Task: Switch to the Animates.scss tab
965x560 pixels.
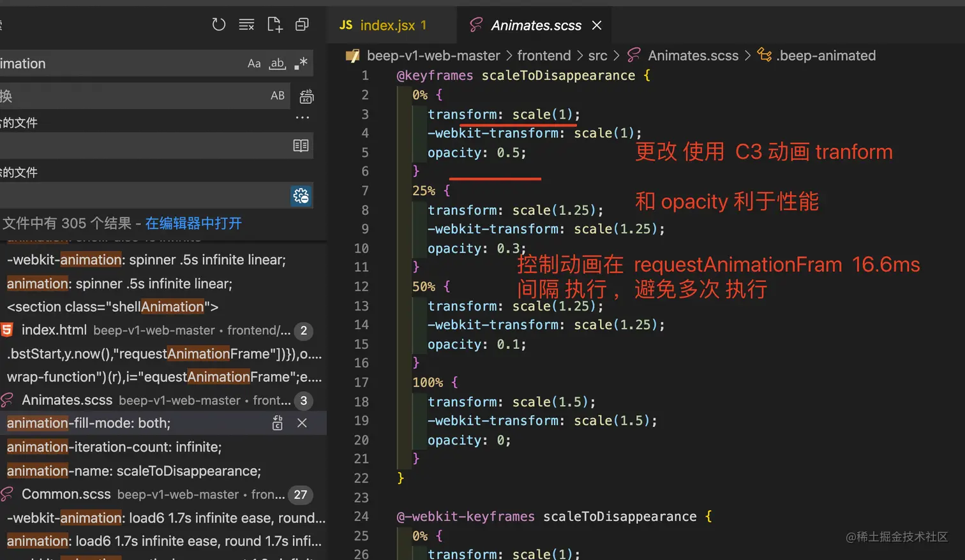Action: point(535,26)
